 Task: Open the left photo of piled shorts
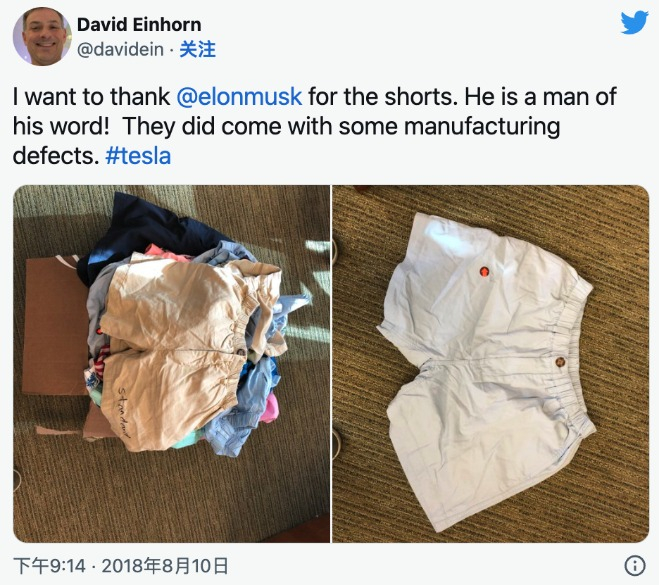click(171, 364)
